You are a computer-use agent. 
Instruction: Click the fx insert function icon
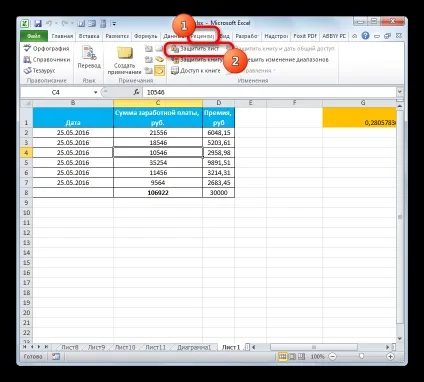(136, 92)
